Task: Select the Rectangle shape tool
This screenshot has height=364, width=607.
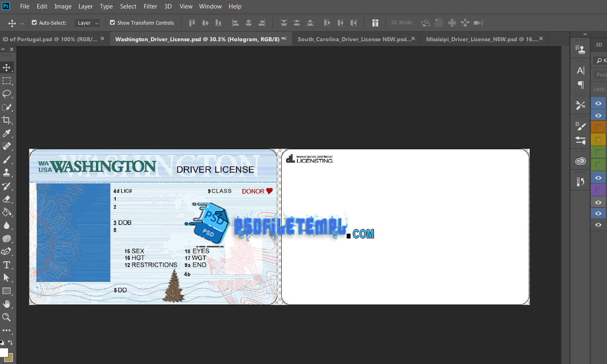Action: point(7,291)
